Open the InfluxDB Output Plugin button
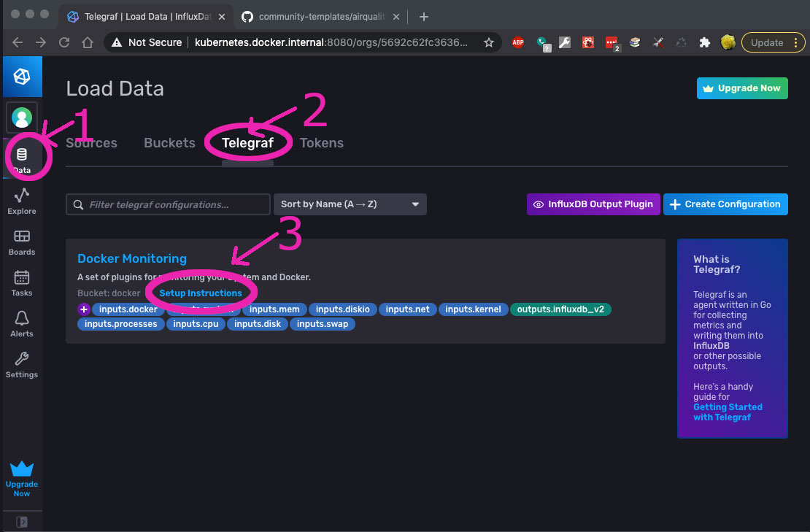This screenshot has width=810, height=532. [x=593, y=204]
